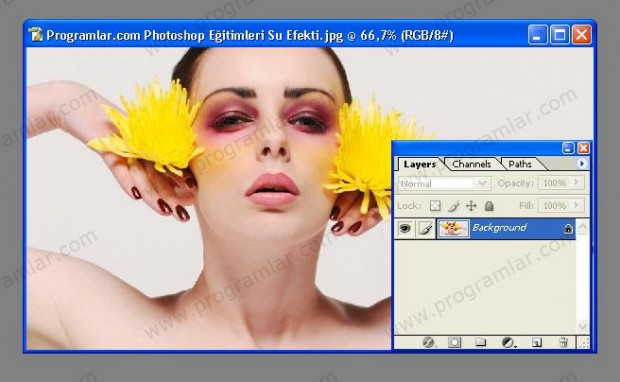This screenshot has height=382, width=620.
Task: Click the Opacity 100% value field
Action: coord(555,183)
